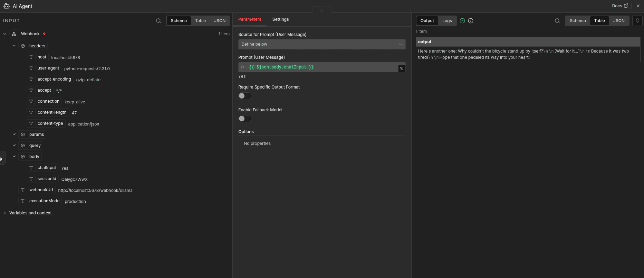Click the headers object cube icon
The width and height of the screenshot is (644, 278).
point(23,46)
